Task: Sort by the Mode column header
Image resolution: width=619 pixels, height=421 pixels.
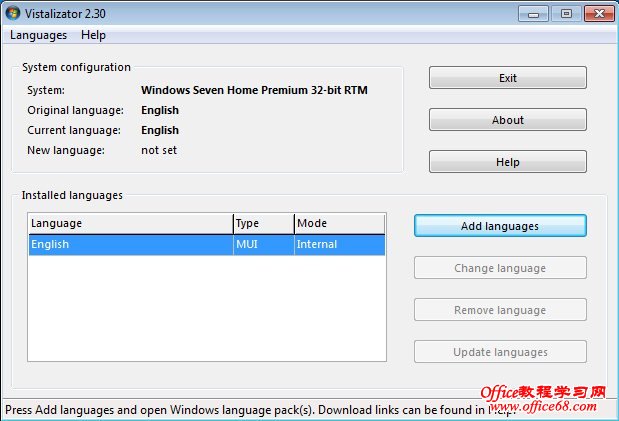Action: [x=340, y=224]
